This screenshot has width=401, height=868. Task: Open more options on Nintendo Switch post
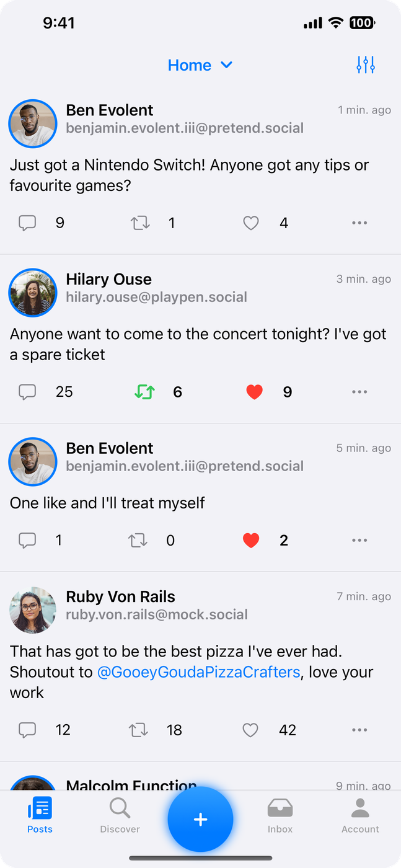pos(359,223)
